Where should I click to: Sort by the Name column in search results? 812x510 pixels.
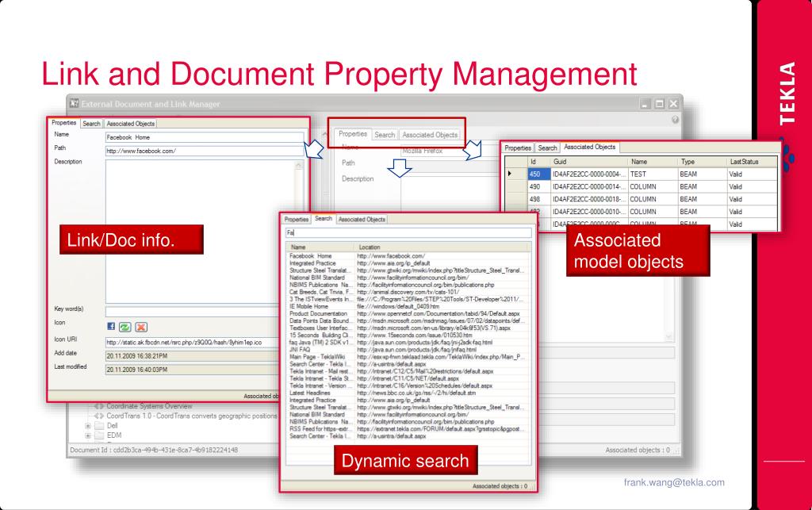(320, 247)
